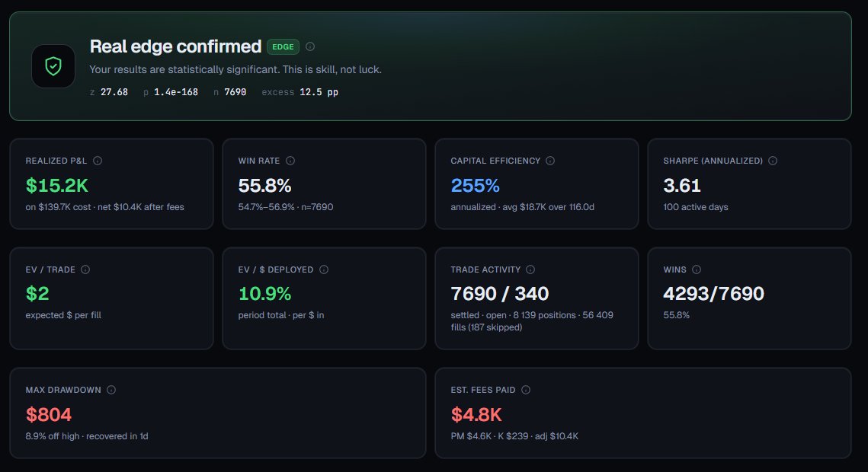Click the z value 27.68
The width and height of the screenshot is (868, 472).
(114, 92)
